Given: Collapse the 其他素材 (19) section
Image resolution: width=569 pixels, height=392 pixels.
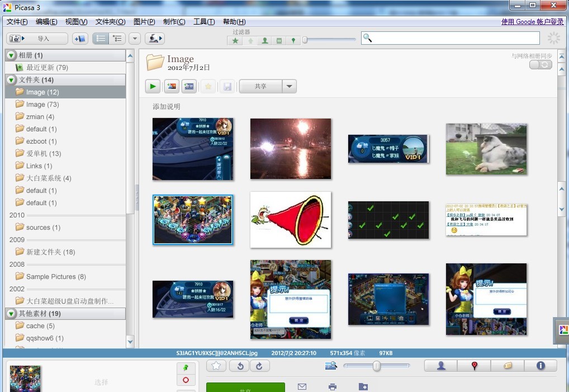Looking at the screenshot, I should point(11,314).
